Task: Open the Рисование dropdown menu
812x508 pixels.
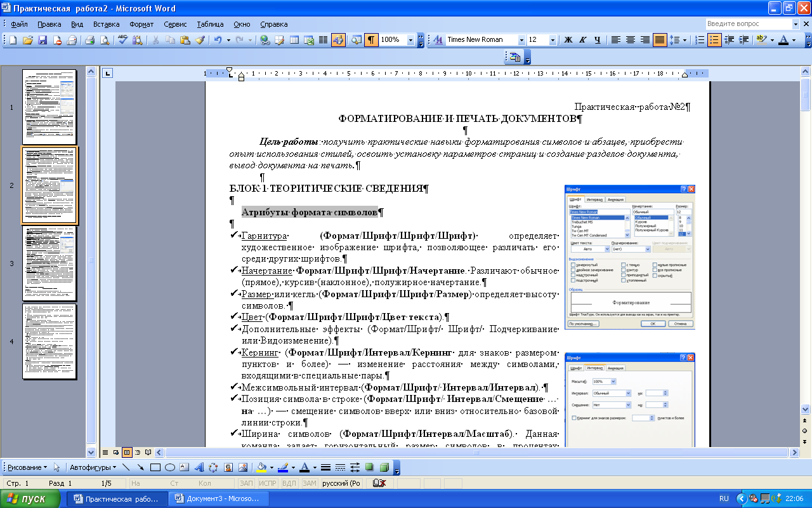Action: point(27,467)
